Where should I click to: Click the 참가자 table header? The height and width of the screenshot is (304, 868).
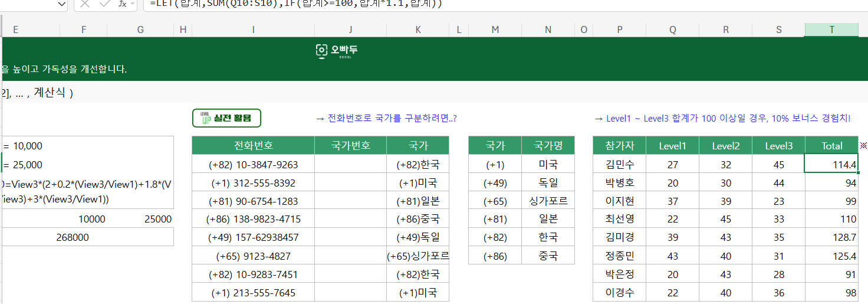pos(620,145)
